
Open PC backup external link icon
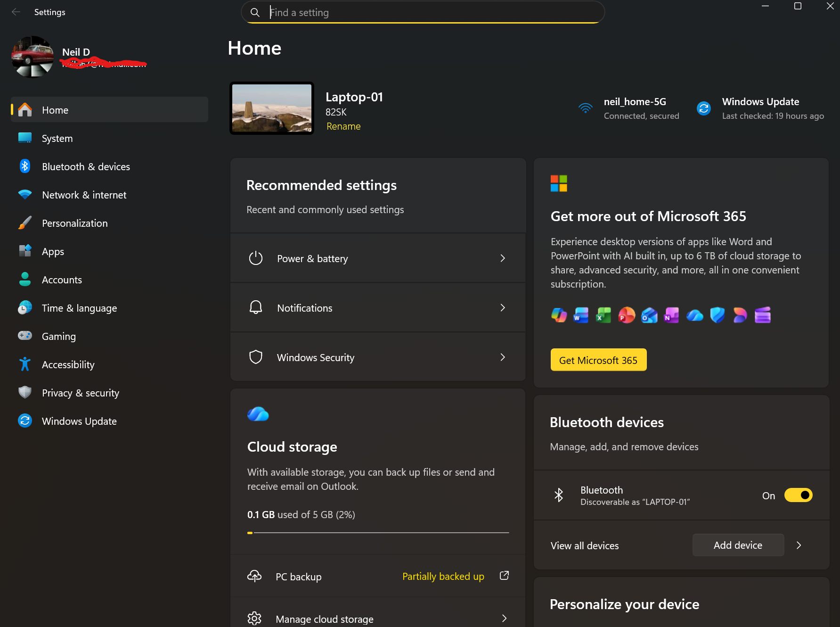pyautogui.click(x=504, y=576)
